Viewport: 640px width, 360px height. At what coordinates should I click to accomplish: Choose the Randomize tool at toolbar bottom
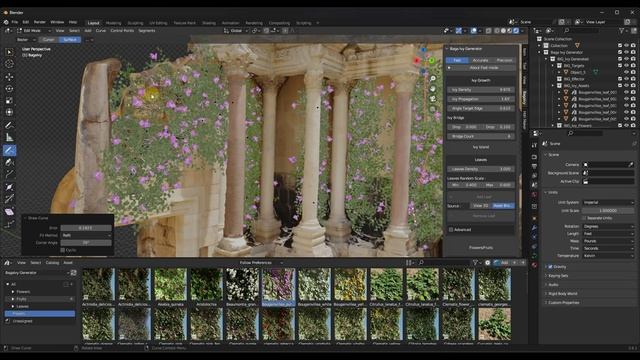(9, 224)
